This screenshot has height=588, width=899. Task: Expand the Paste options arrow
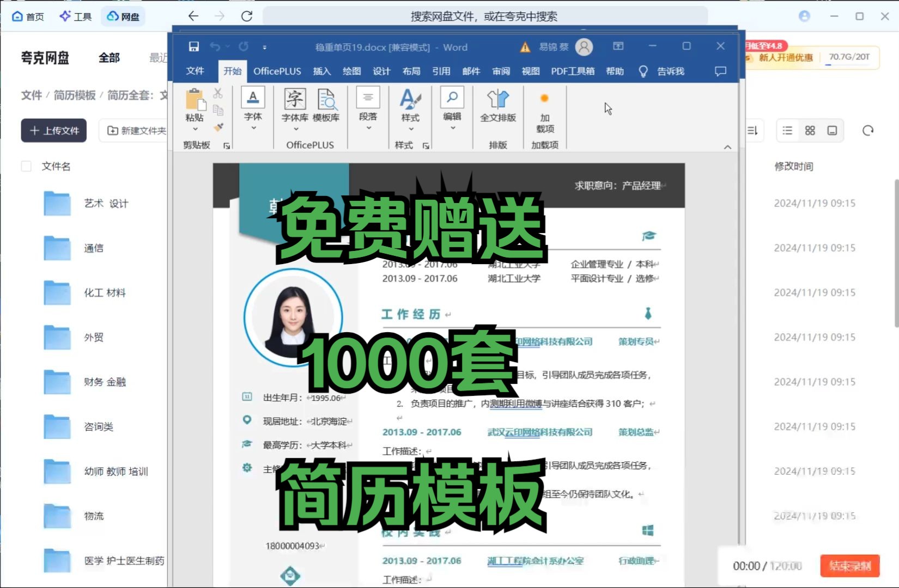(x=195, y=130)
